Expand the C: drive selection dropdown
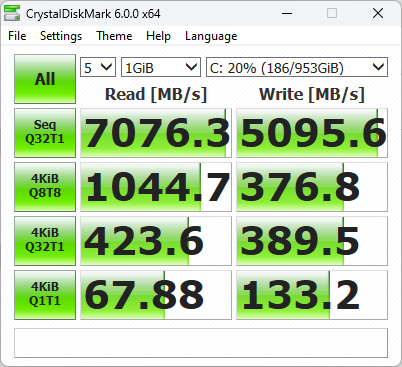 pyautogui.click(x=297, y=67)
